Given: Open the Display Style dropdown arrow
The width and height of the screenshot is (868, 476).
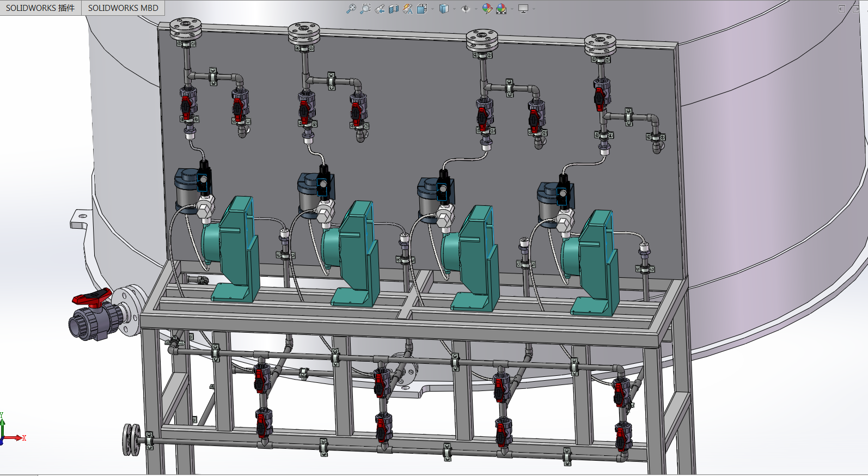Looking at the screenshot, I should pyautogui.click(x=455, y=9).
